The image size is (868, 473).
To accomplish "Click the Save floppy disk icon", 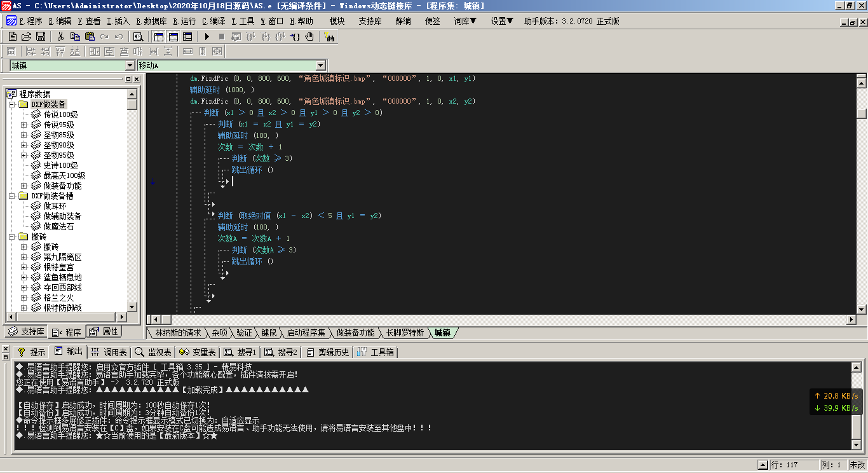I will [41, 37].
